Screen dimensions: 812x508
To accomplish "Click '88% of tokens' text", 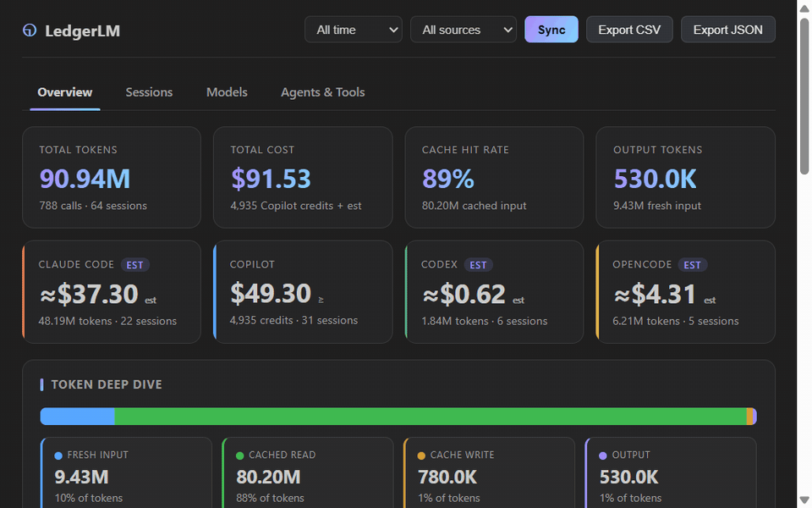I will [x=270, y=498].
